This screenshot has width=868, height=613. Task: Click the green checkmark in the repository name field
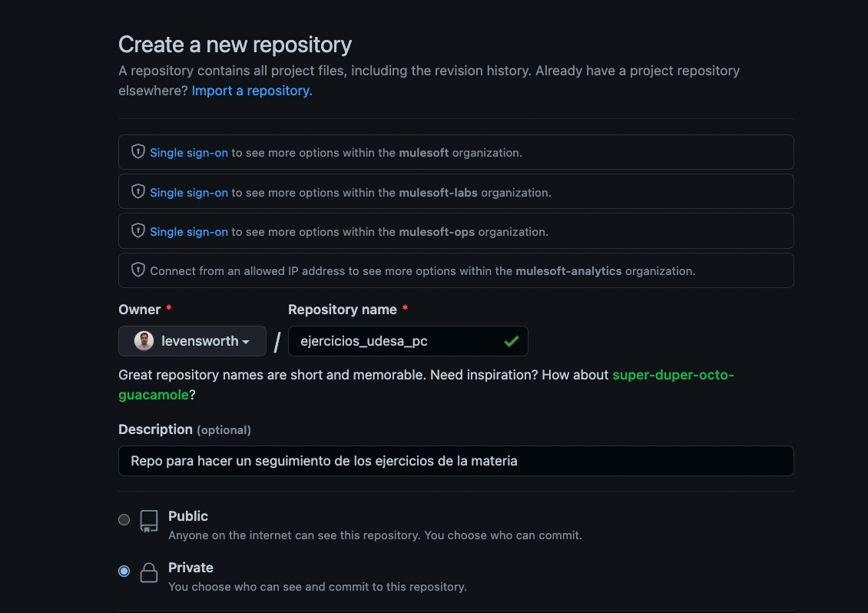tap(512, 341)
